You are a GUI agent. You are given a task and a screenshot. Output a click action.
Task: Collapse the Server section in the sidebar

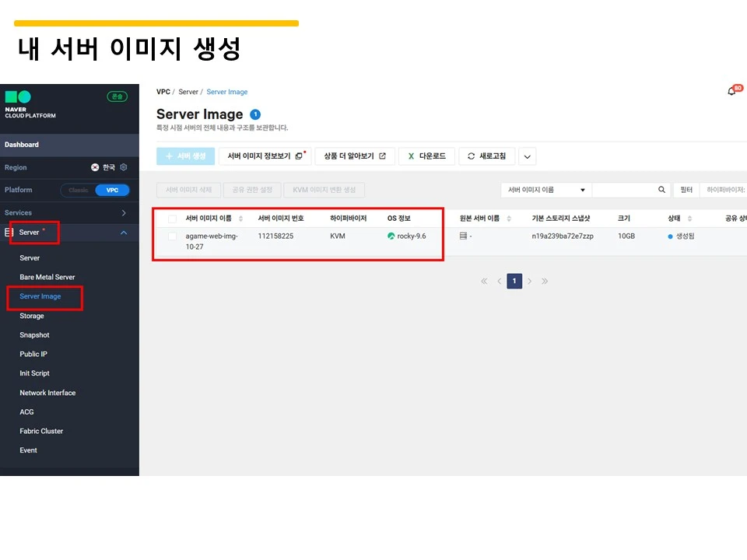point(122,233)
